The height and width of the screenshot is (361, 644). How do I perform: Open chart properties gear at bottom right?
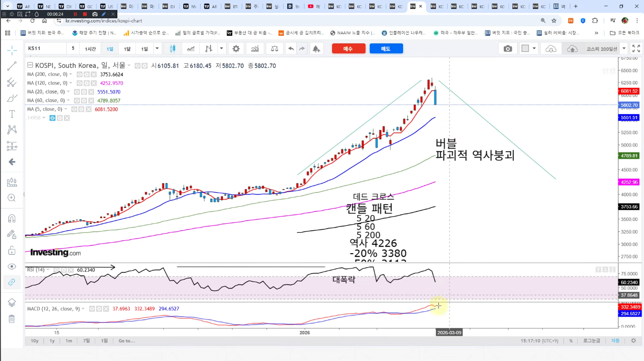(634, 341)
